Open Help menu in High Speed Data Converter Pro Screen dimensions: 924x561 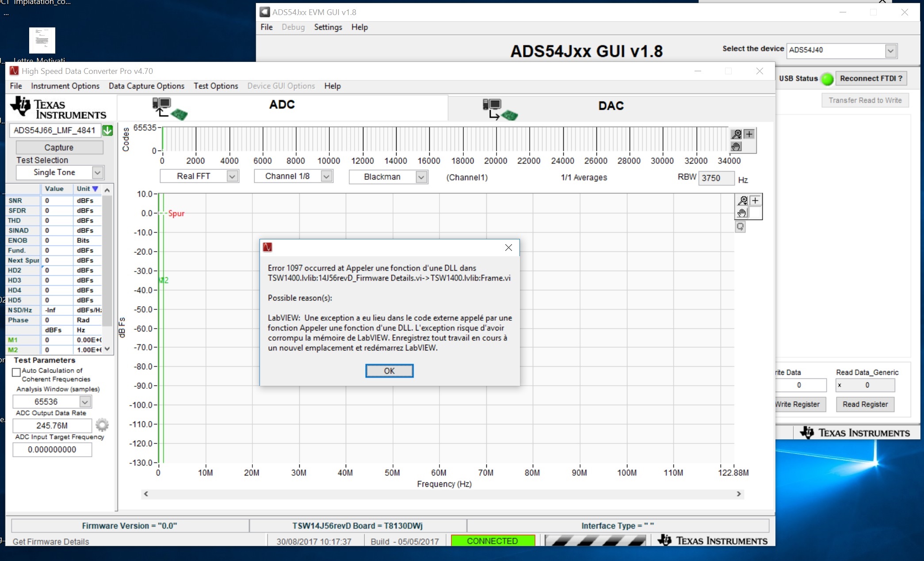pyautogui.click(x=332, y=86)
